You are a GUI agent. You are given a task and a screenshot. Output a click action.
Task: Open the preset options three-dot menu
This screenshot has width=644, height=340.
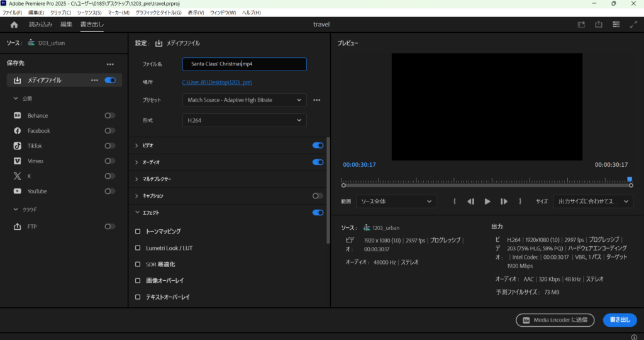point(317,100)
